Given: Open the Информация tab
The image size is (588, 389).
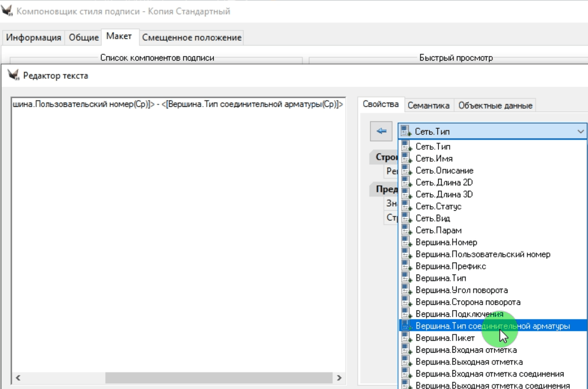Looking at the screenshot, I should tap(34, 38).
